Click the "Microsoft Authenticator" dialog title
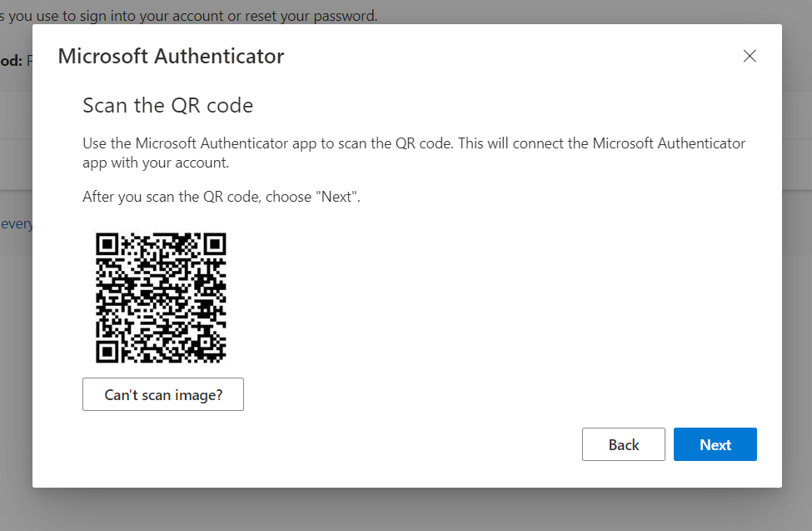 (x=171, y=56)
